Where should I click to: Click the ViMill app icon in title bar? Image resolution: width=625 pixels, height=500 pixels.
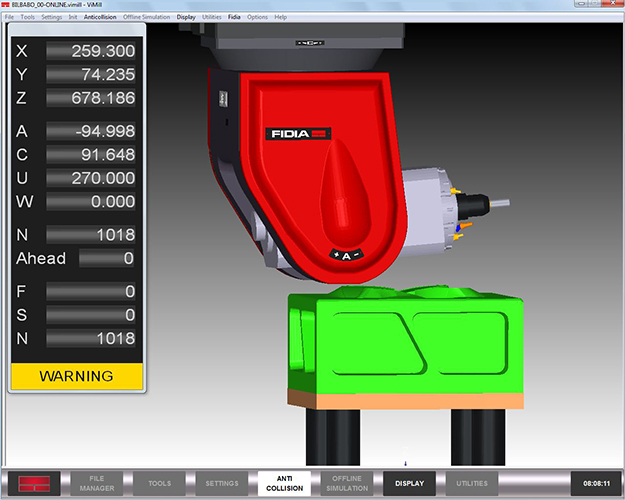[x=7, y=5]
